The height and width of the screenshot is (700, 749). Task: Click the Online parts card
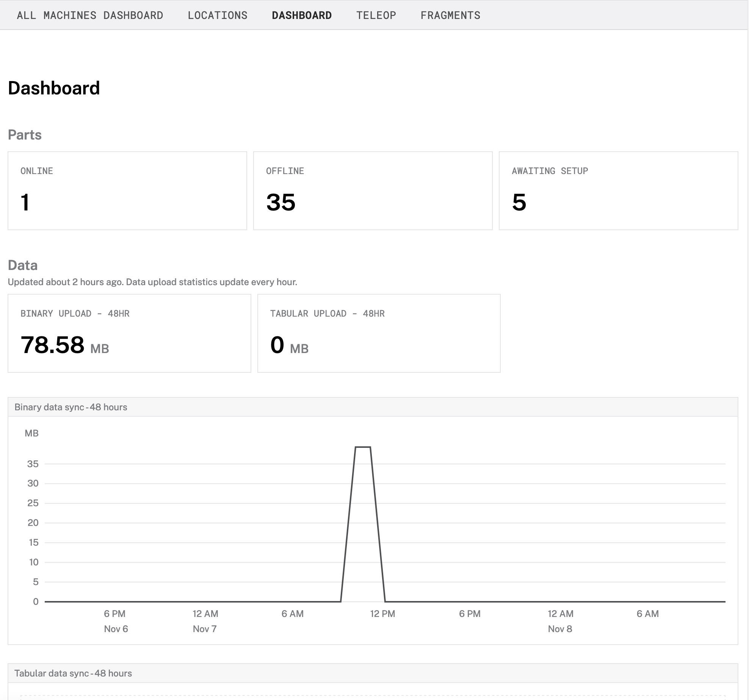pos(127,191)
